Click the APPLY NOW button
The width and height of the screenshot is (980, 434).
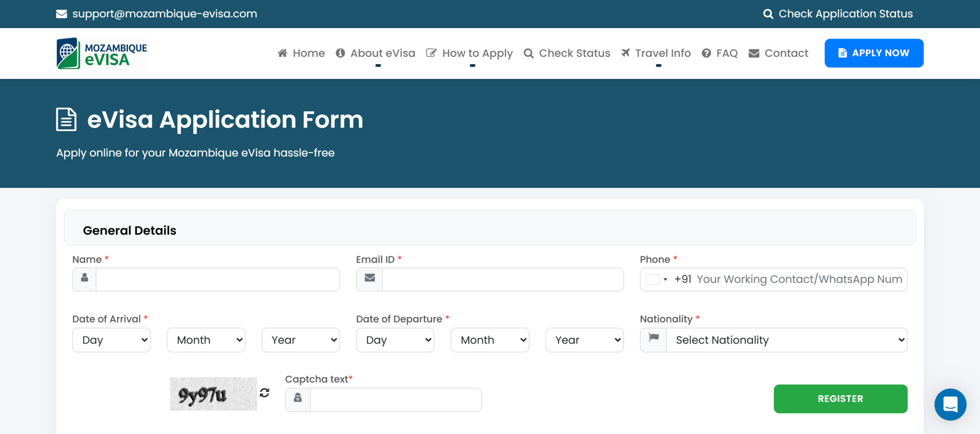pos(873,53)
